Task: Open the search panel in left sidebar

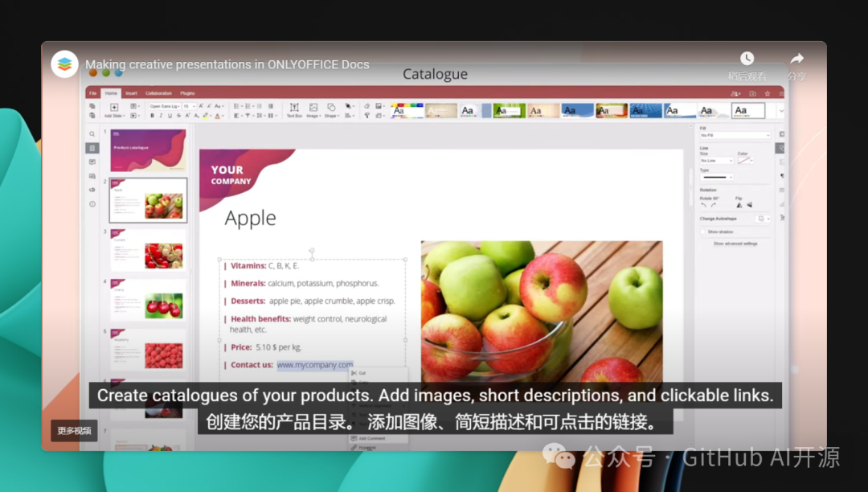Action: (92, 134)
